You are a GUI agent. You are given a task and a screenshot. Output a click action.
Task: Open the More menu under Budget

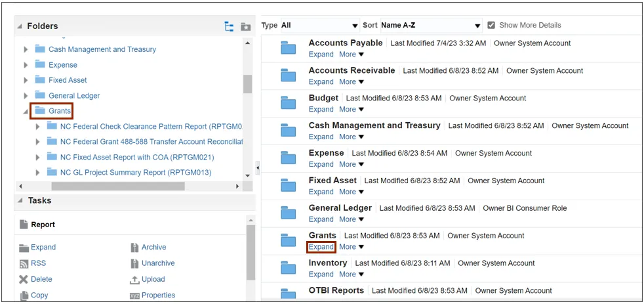coord(351,110)
